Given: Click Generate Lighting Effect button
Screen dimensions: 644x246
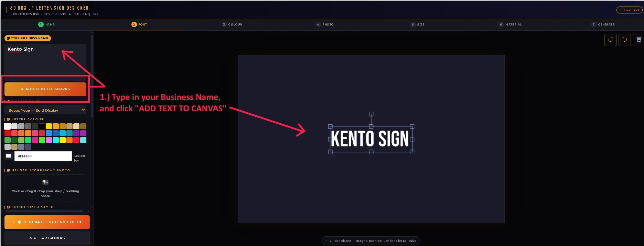Looking at the screenshot, I should coord(47,222).
